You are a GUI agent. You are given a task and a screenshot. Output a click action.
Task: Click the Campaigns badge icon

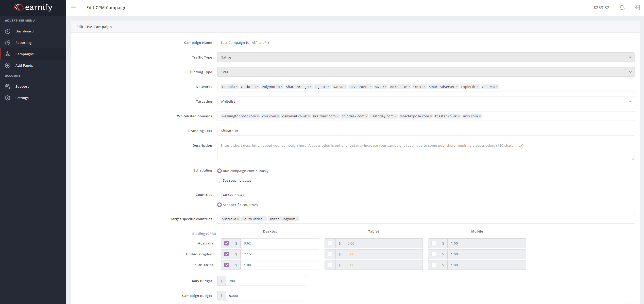8,54
